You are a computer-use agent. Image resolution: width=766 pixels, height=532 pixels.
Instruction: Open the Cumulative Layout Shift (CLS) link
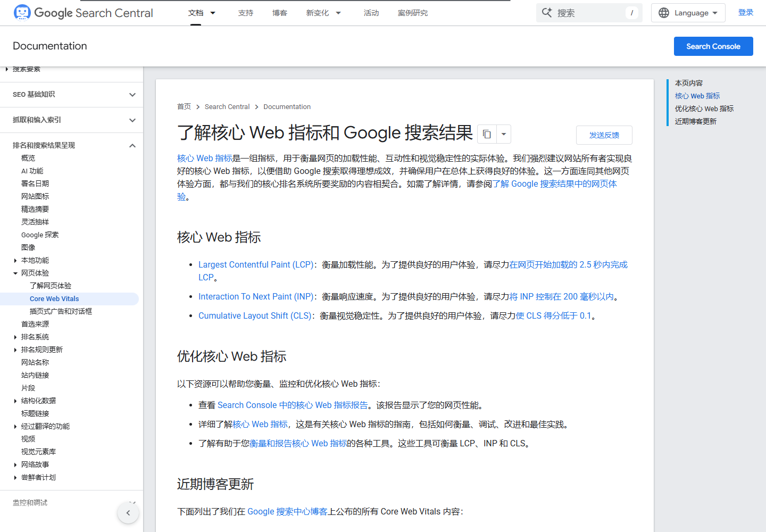[x=255, y=316]
